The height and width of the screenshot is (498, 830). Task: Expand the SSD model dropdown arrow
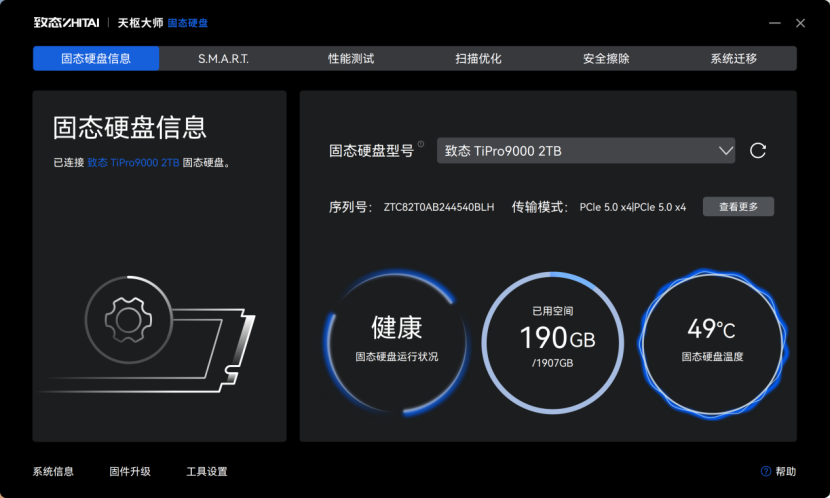[x=726, y=151]
